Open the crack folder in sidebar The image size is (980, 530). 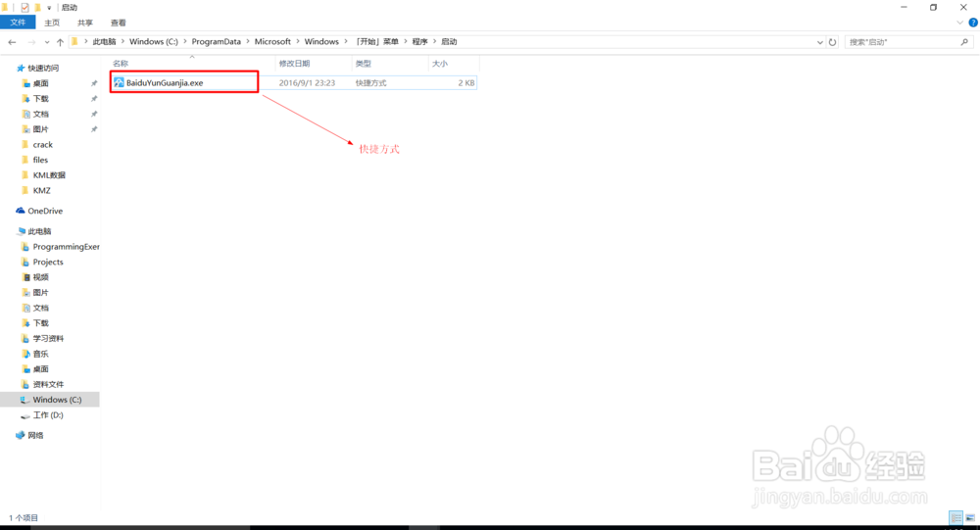pos(42,144)
